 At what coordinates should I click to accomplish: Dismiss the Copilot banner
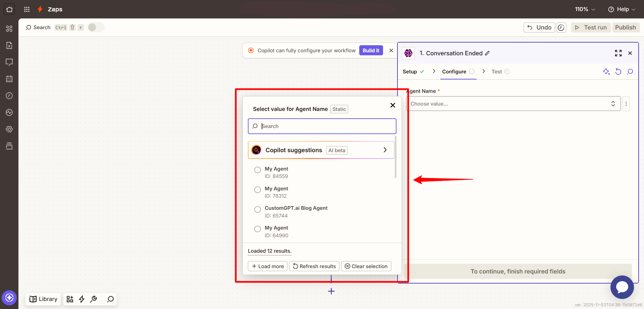pyautogui.click(x=391, y=50)
